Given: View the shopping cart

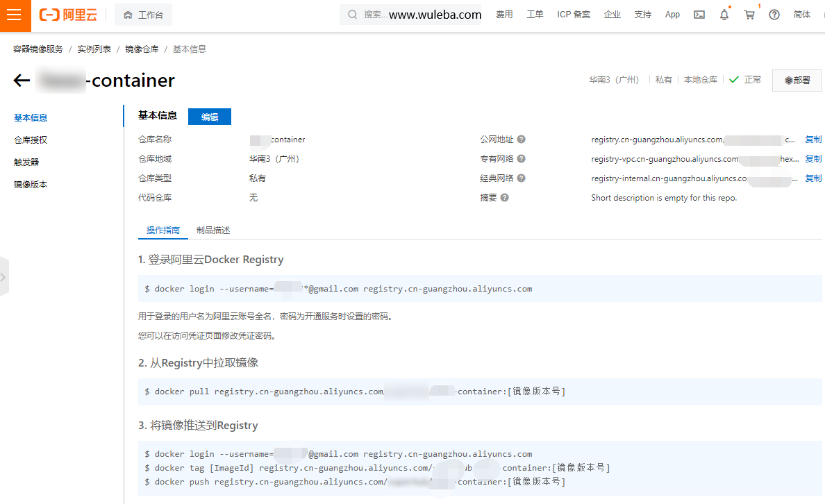Looking at the screenshot, I should pyautogui.click(x=749, y=14).
